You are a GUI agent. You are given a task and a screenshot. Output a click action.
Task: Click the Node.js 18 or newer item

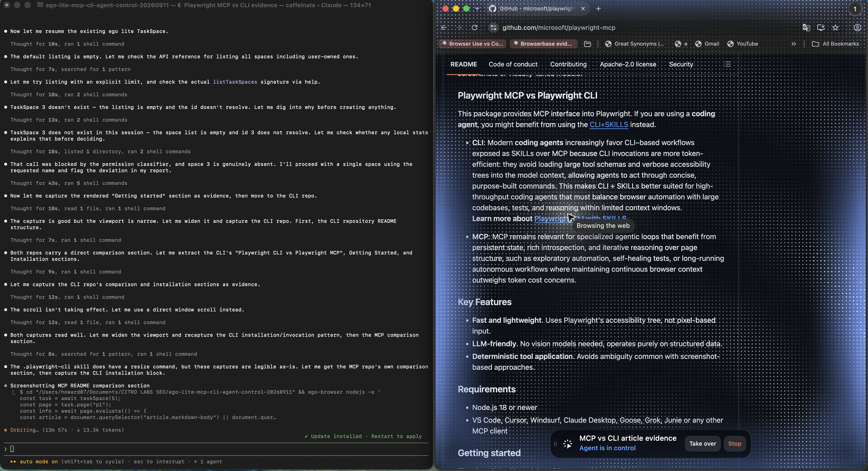click(x=504, y=407)
